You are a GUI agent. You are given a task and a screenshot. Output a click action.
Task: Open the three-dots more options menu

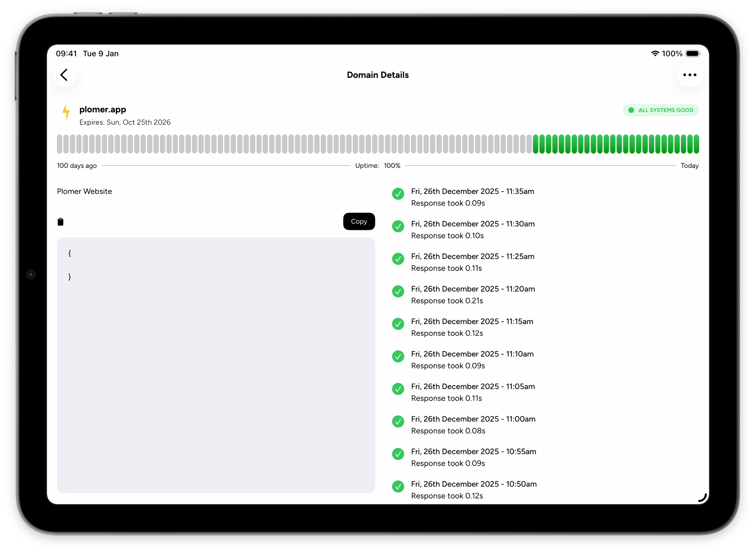690,75
